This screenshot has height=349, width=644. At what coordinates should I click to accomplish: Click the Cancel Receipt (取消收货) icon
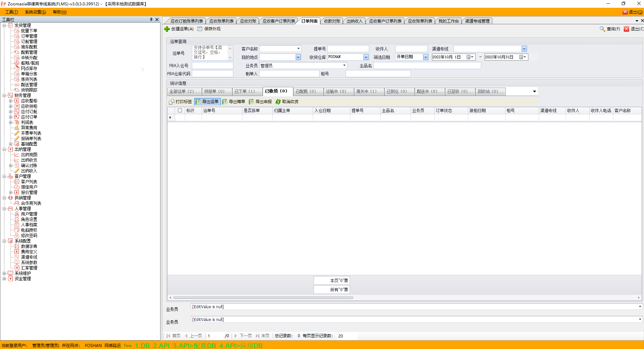[x=278, y=102]
